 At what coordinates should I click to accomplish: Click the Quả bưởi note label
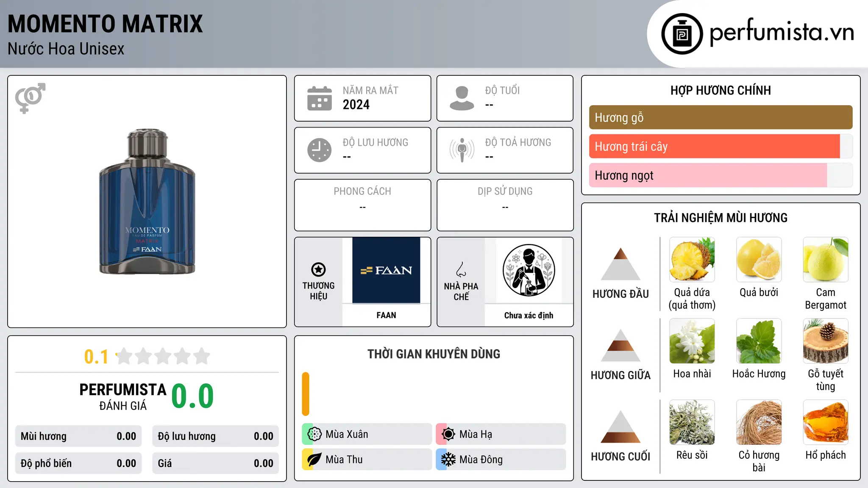759,292
